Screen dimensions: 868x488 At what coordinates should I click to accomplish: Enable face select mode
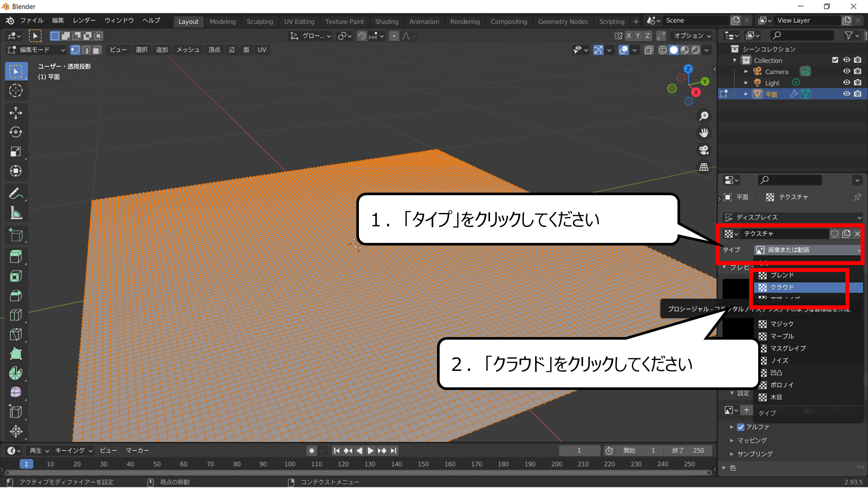97,50
